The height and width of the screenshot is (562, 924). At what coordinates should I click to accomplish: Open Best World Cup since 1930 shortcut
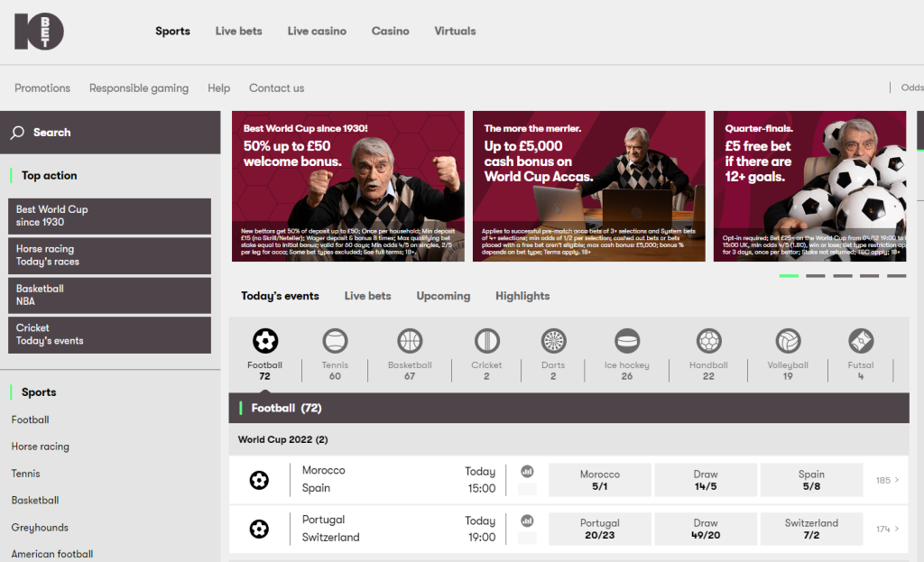tap(109, 217)
